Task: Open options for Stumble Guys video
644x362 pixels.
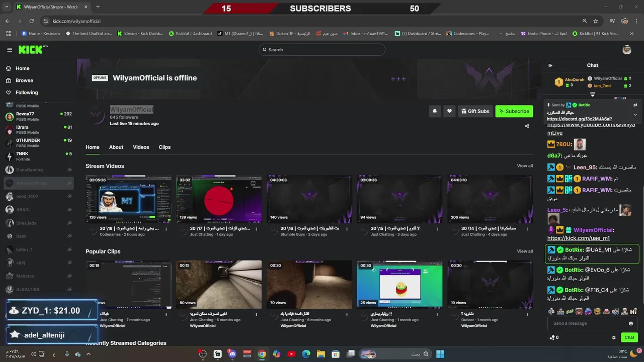Action: pos(347,229)
